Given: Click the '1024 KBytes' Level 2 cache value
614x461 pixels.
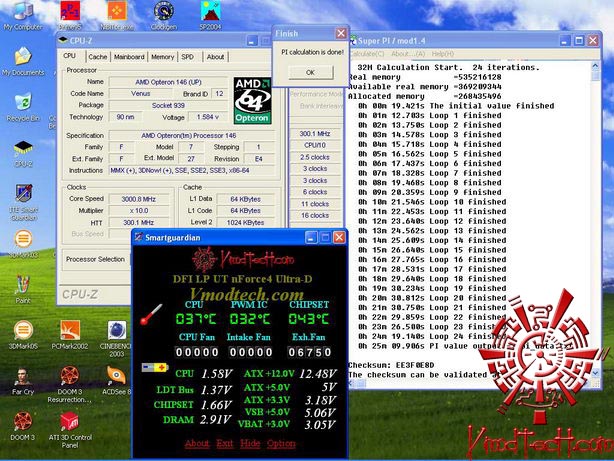Looking at the screenshot, I should [x=246, y=222].
